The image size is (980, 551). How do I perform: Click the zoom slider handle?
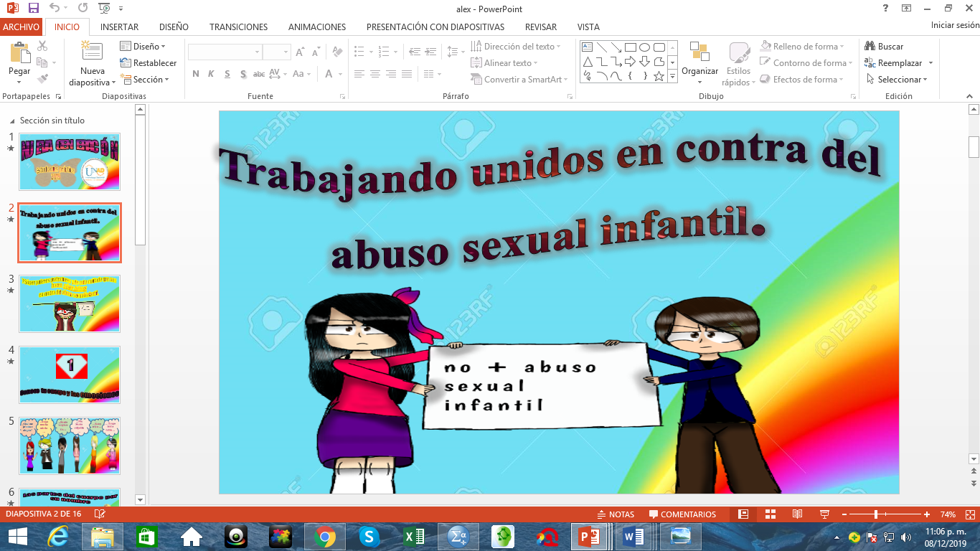(876, 514)
